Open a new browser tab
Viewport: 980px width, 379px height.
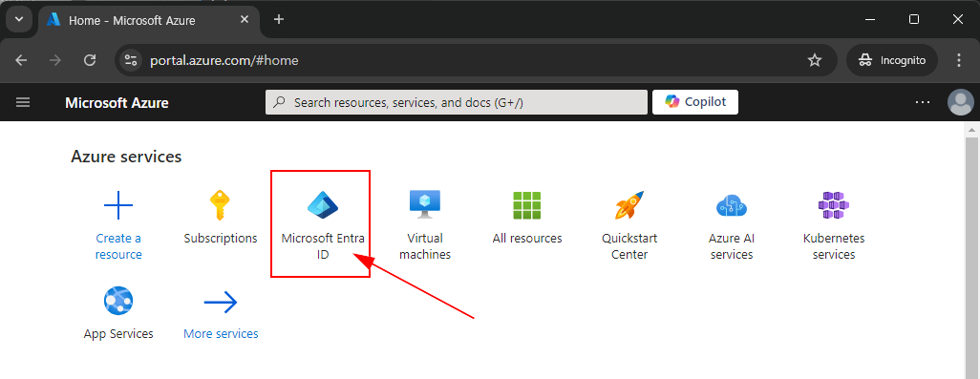click(x=279, y=19)
